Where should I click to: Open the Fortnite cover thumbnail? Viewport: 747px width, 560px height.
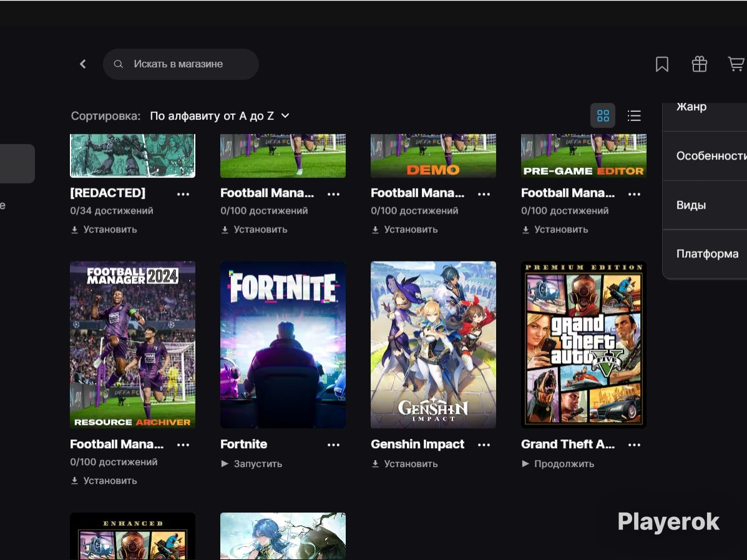click(283, 345)
